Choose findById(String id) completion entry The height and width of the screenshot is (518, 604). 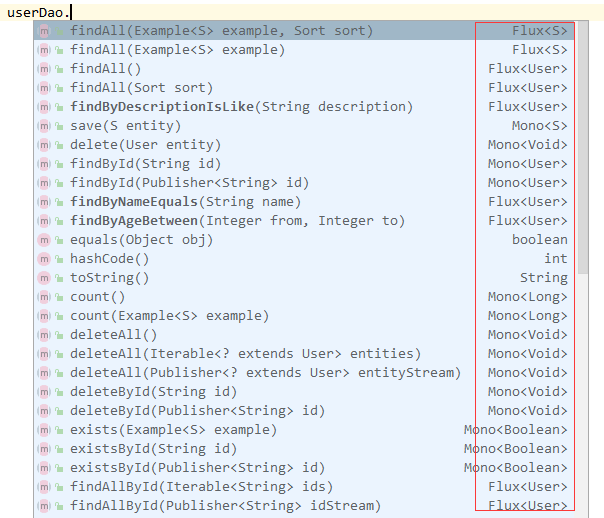(145, 164)
